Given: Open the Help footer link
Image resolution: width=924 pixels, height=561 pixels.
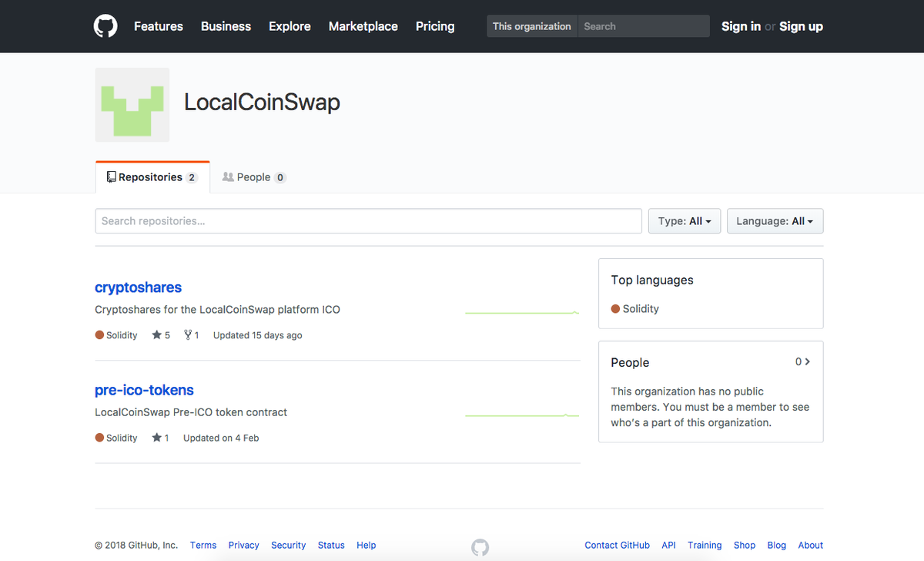Looking at the screenshot, I should pyautogui.click(x=367, y=545).
